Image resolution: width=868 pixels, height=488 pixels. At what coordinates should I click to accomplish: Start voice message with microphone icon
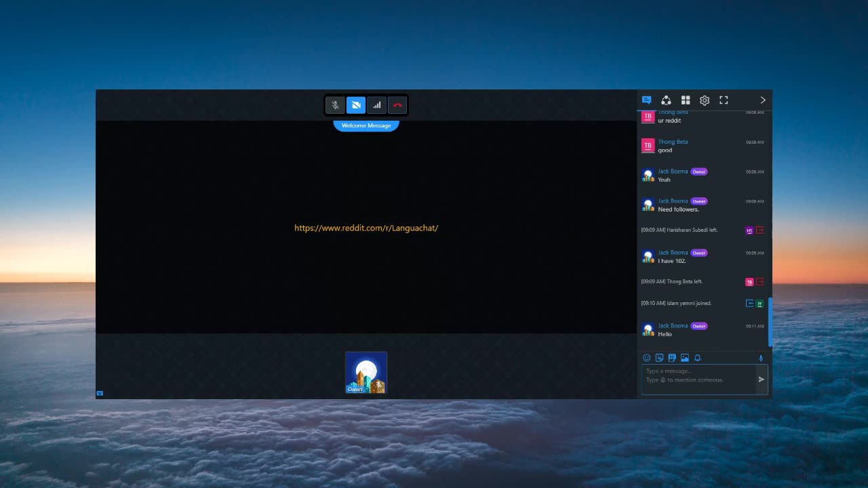(x=761, y=358)
